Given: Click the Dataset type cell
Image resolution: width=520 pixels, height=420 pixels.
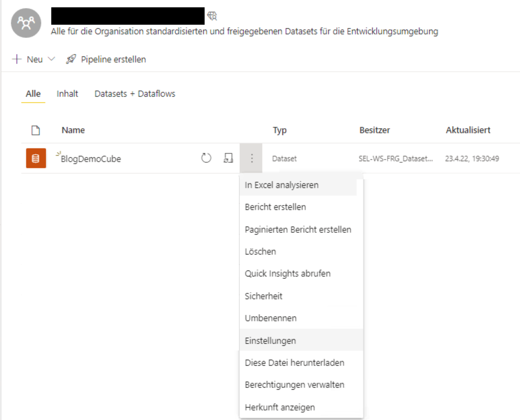Looking at the screenshot, I should [x=284, y=158].
